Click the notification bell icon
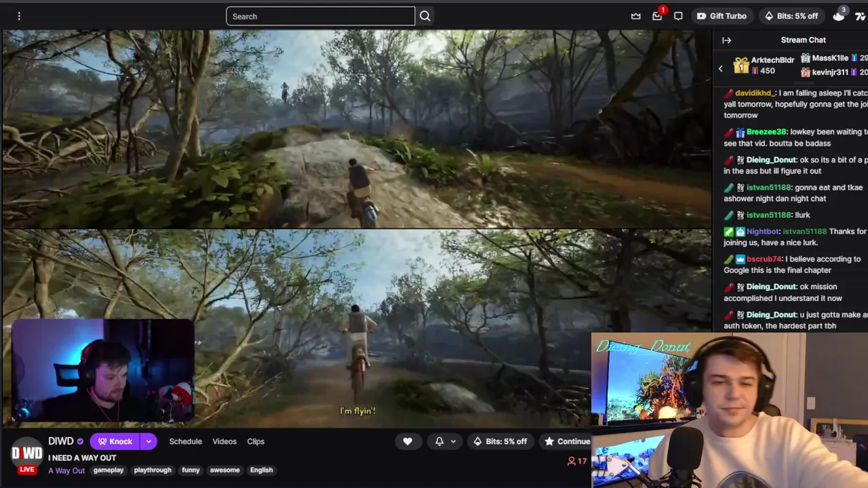Screen dimensions: 868x488 point(439,441)
